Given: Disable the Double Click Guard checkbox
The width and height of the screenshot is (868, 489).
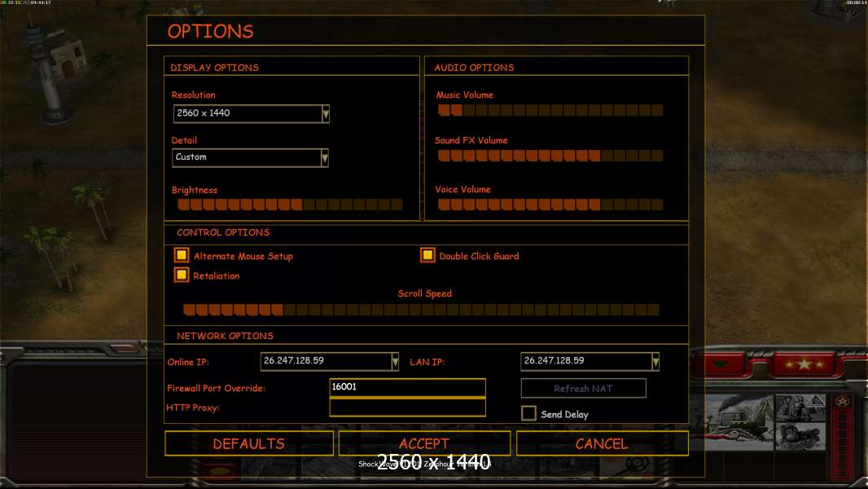Looking at the screenshot, I should click(427, 255).
